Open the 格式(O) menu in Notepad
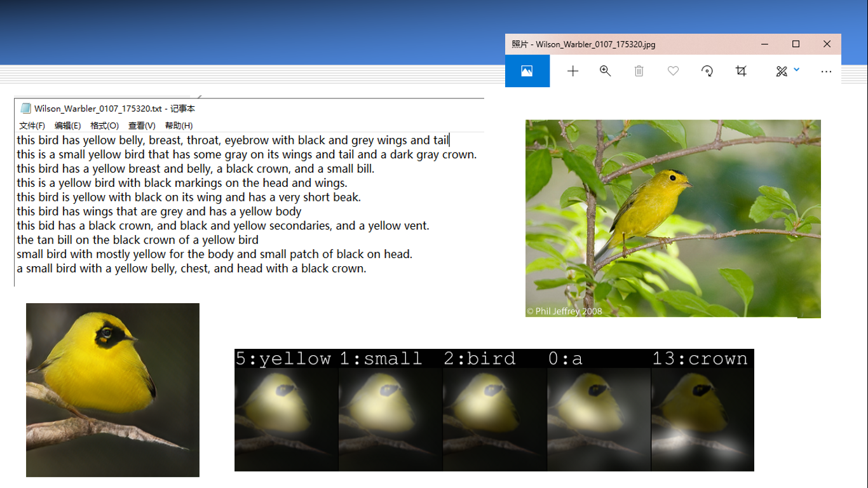Viewport: 868px width, 488px height. pos(104,125)
